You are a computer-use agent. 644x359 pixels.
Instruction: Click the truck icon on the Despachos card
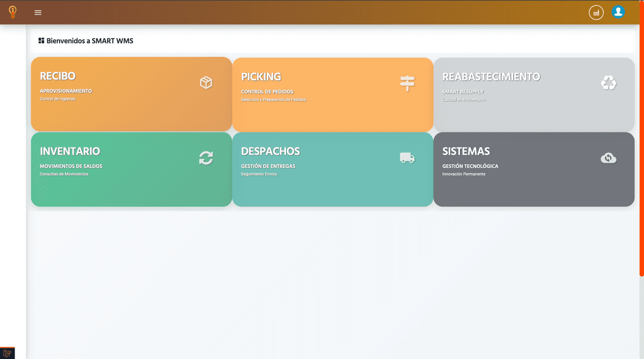point(407,158)
